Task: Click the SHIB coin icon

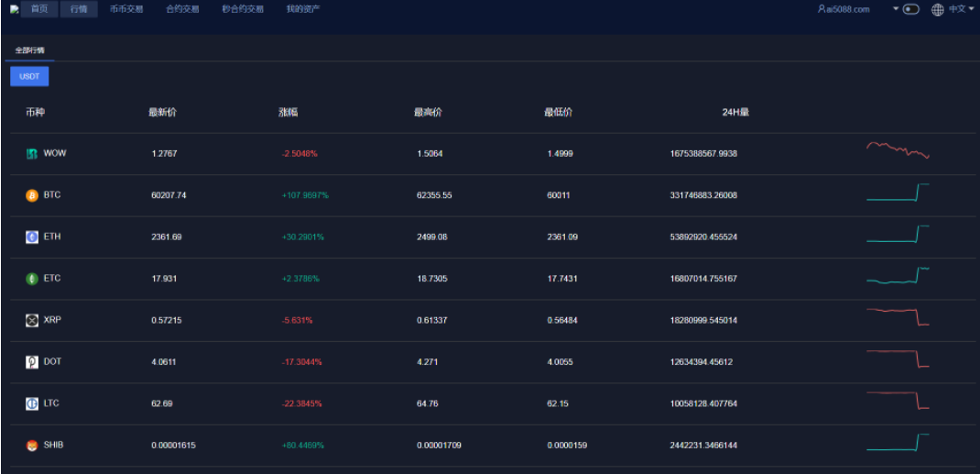Action: click(32, 446)
